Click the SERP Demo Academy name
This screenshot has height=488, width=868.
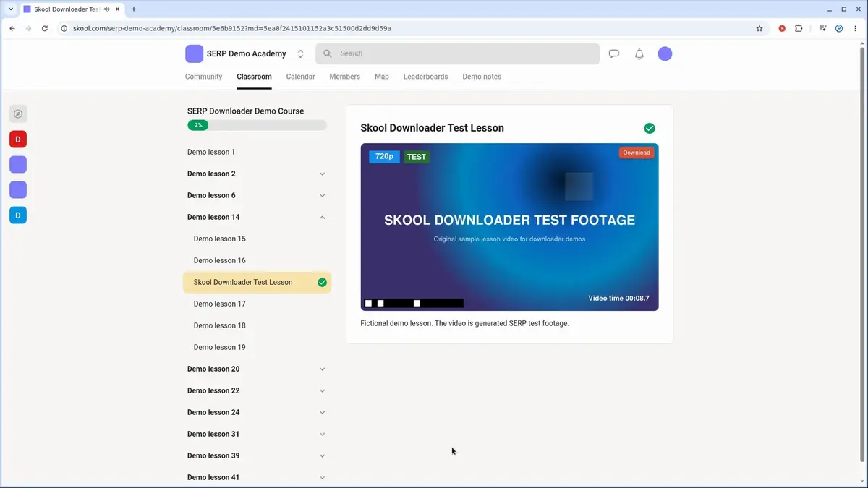[247, 53]
